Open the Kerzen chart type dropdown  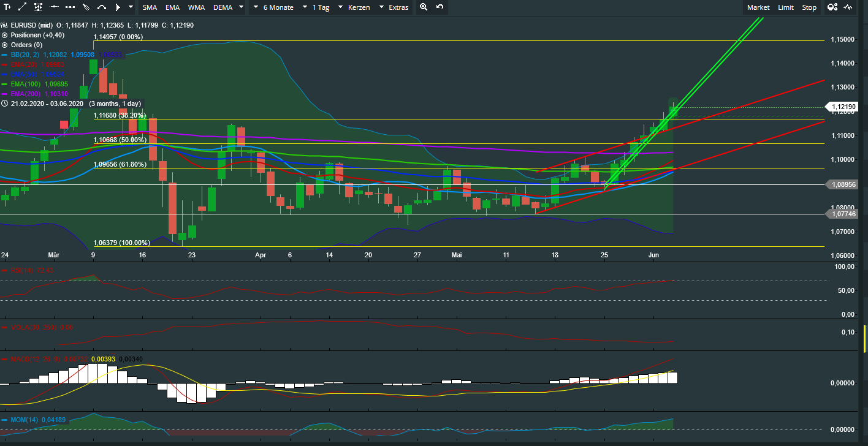click(x=354, y=7)
